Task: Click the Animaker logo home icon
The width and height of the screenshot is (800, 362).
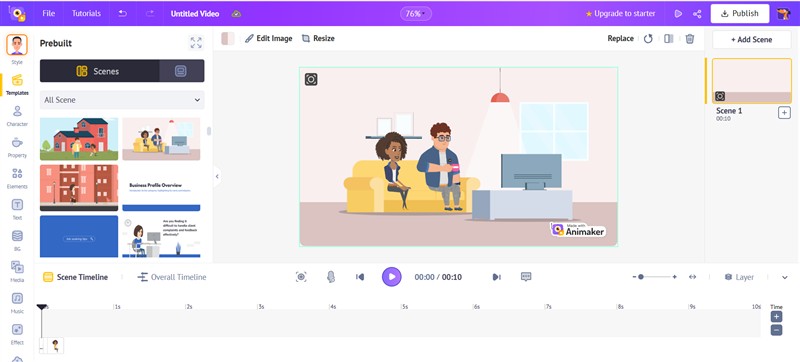Action: 17,13
